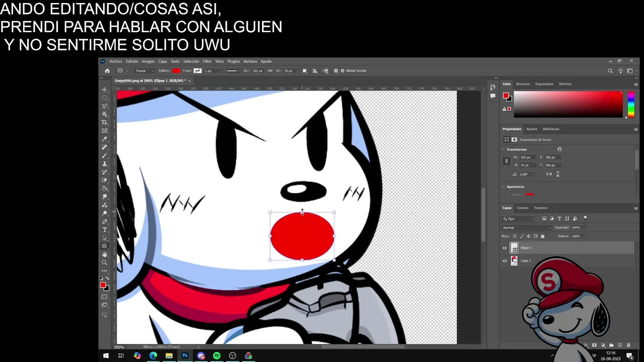Screen dimensions: 644x362
Task: Select the Clone Stamp tool
Action: (x=105, y=163)
